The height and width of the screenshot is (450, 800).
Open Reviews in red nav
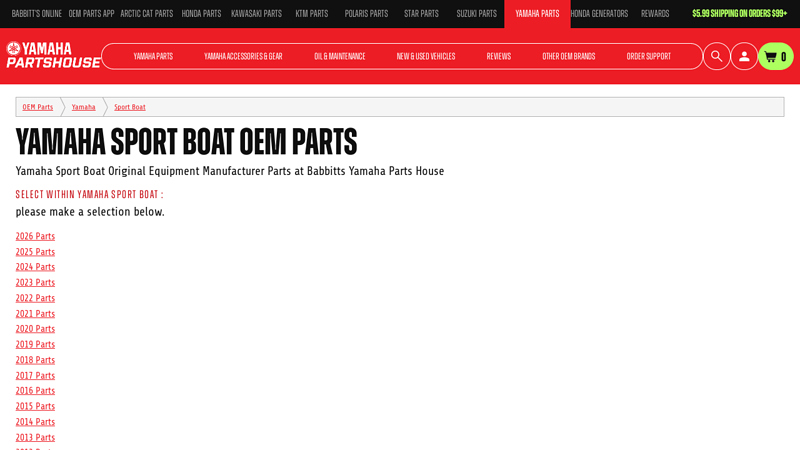499,56
